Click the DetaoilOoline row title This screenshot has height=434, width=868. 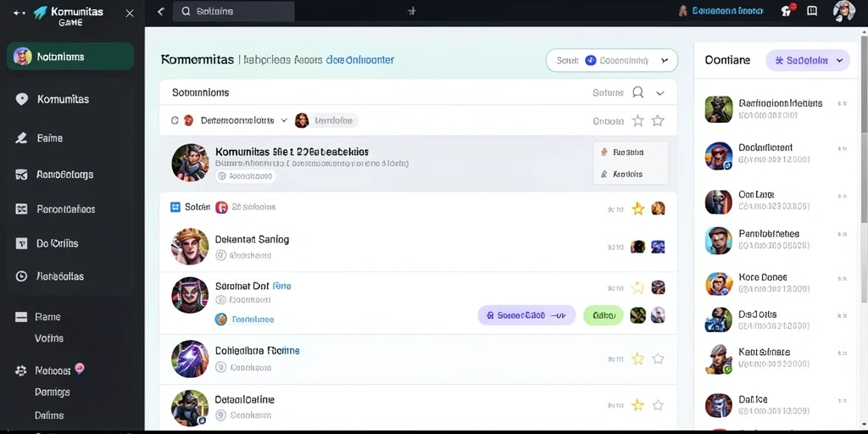[x=245, y=399]
